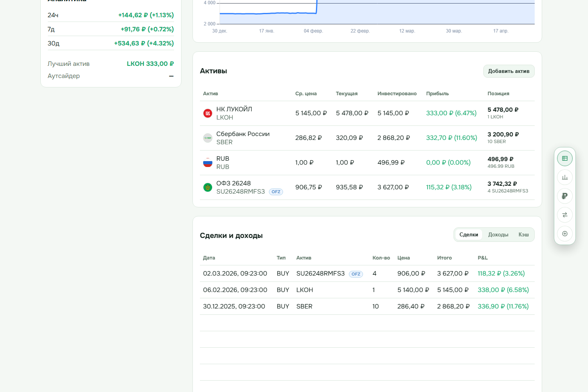This screenshot has width=588, height=392.
Task: Click the table view icon in floating toolbar
Action: point(565,158)
